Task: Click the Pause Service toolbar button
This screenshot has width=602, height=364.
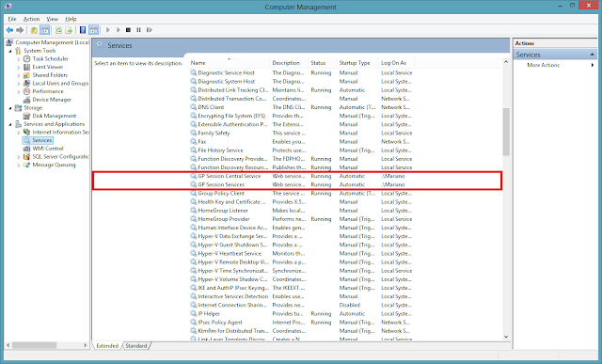Action: click(138, 30)
